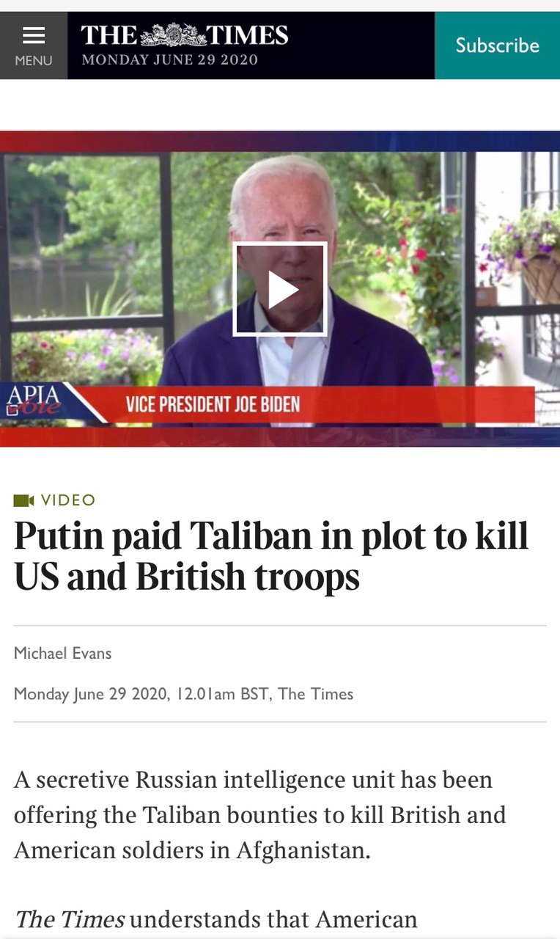The height and width of the screenshot is (939, 560).
Task: Click the article publication timestamp line
Action: tap(184, 694)
